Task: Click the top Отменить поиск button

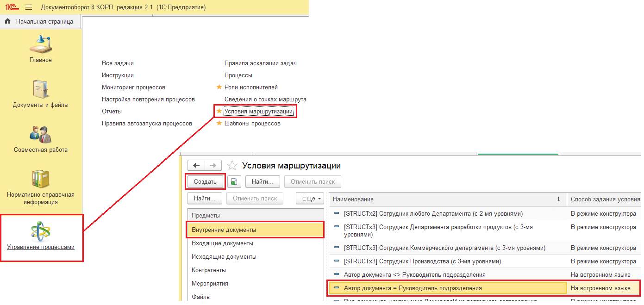Action: point(313,181)
